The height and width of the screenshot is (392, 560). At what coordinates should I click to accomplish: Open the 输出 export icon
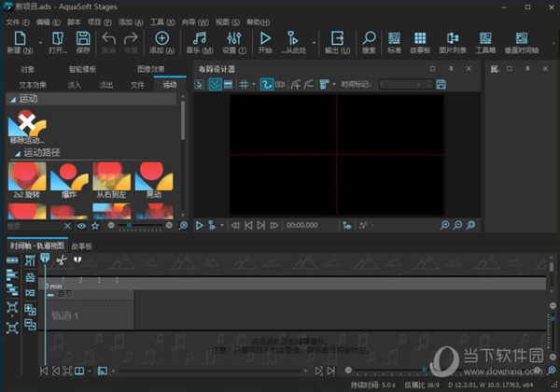point(337,38)
